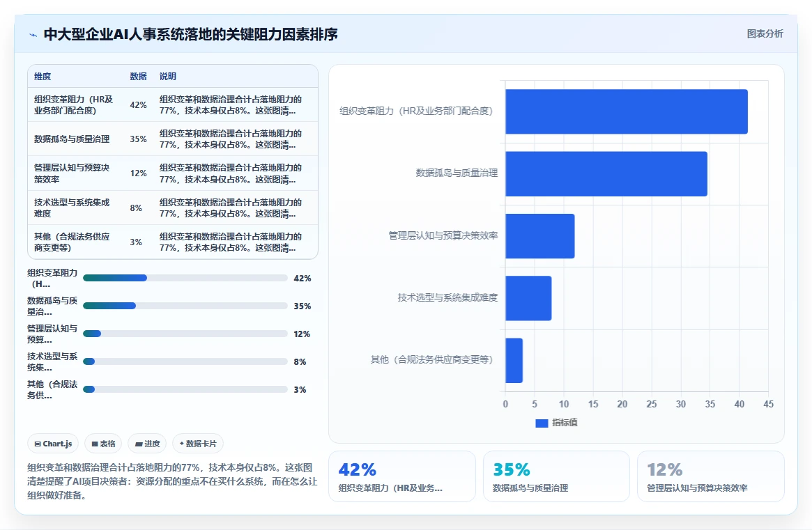812x530 pixels.
Task: Click table cell 数据孤岛与质量治理
Action: pyautogui.click(x=75, y=139)
